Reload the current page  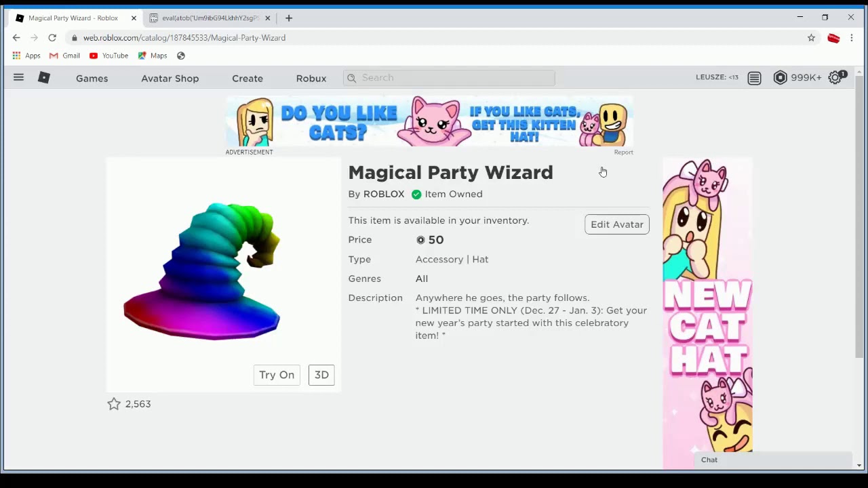click(x=52, y=38)
